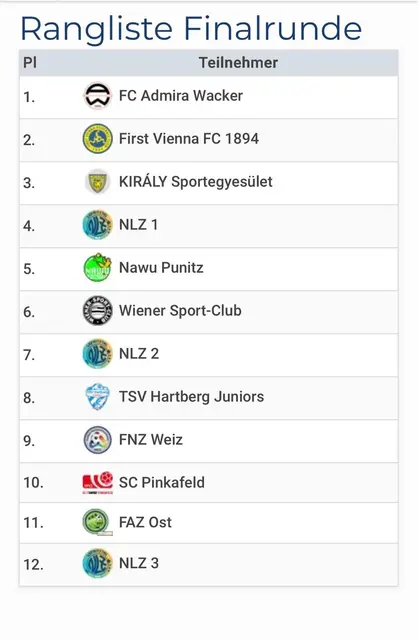Select the FAZ Ost green logo
This screenshot has height=640, width=418.
coord(97,522)
